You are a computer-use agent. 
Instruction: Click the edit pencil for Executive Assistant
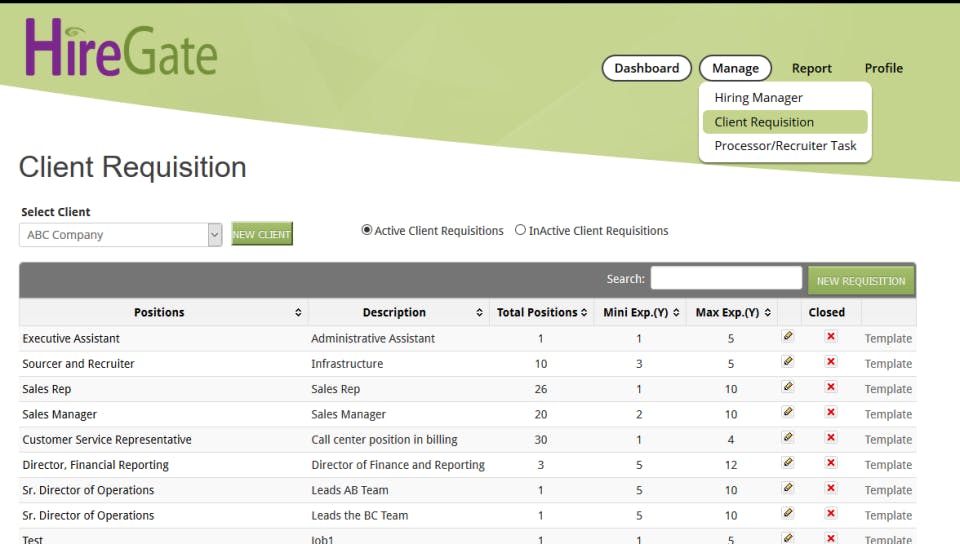point(788,337)
